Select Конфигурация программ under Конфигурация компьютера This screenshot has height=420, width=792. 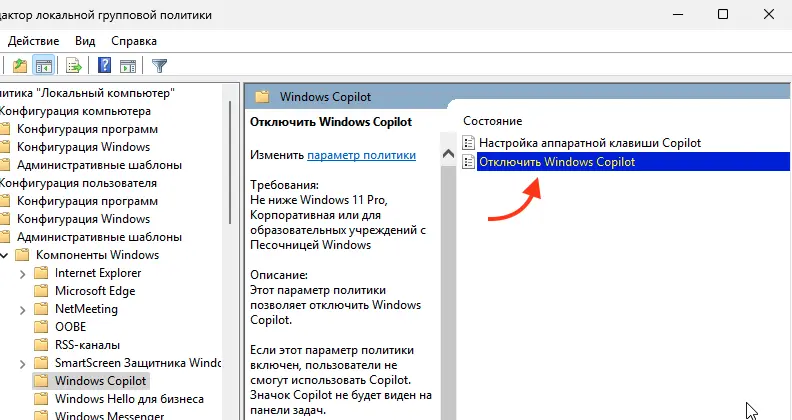pos(87,129)
